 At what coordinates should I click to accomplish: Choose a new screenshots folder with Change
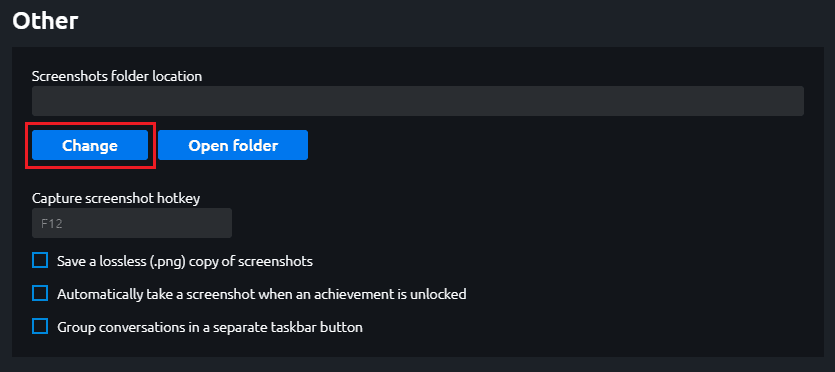pyautogui.click(x=89, y=145)
